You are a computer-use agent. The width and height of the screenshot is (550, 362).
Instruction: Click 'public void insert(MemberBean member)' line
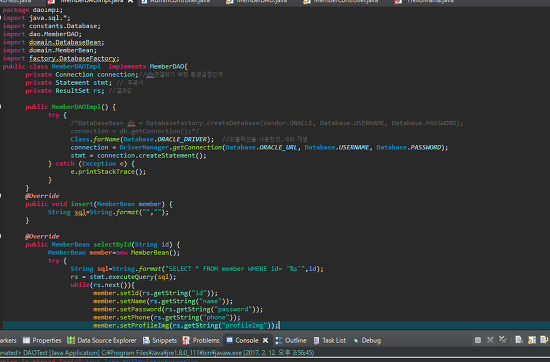(99, 204)
